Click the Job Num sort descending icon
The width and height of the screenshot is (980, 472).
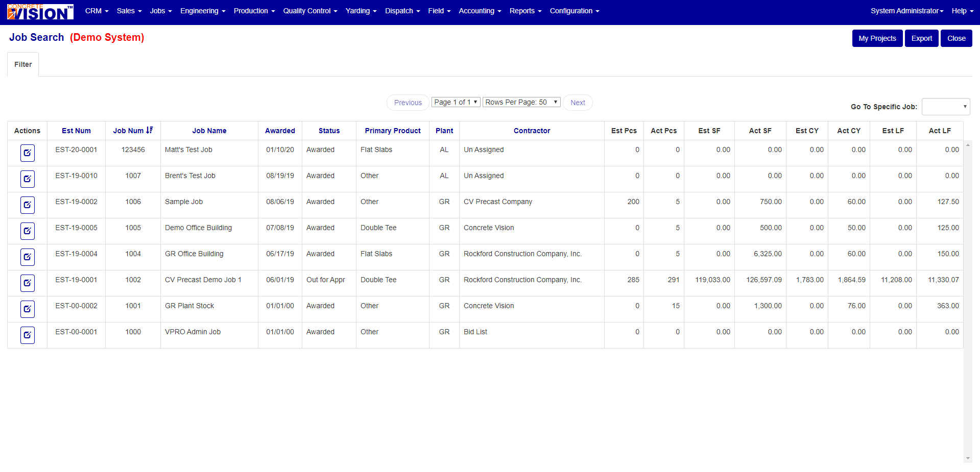point(150,130)
